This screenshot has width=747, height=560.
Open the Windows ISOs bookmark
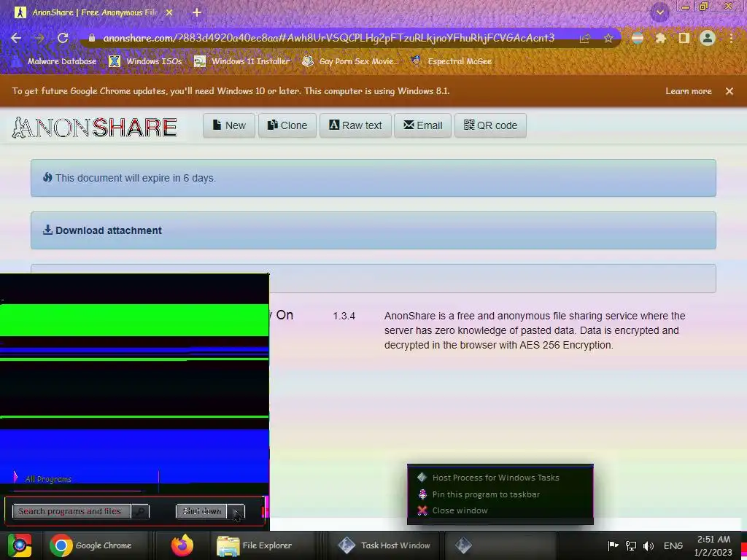(145, 61)
